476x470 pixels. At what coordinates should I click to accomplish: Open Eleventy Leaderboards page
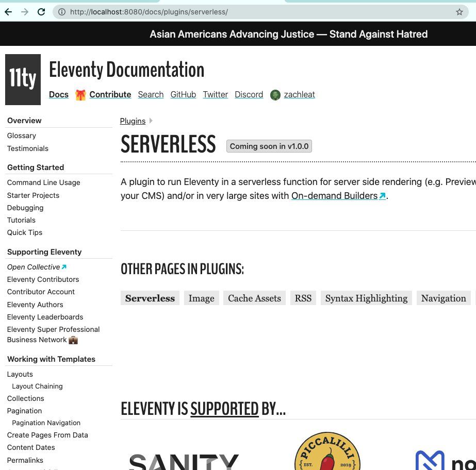[x=45, y=317]
